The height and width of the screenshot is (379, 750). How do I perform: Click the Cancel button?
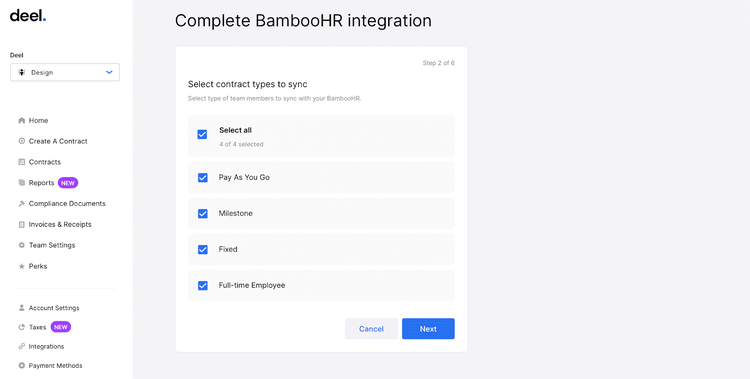click(x=371, y=329)
